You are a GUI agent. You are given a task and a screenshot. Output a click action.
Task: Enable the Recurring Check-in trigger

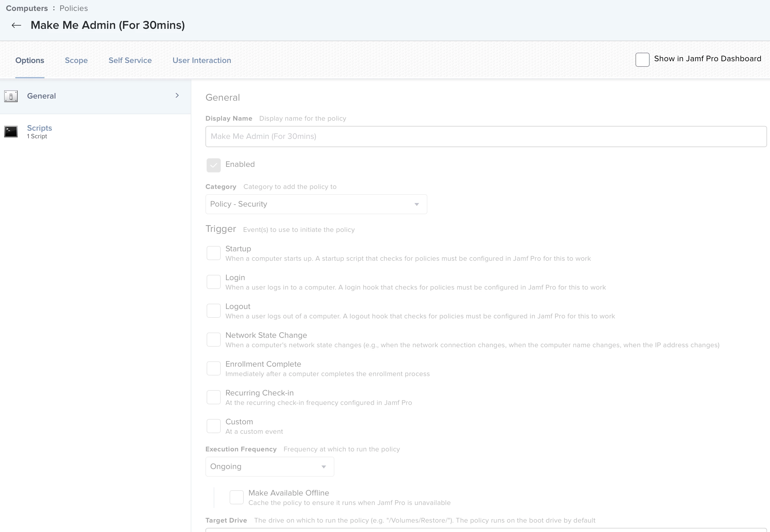click(x=213, y=397)
